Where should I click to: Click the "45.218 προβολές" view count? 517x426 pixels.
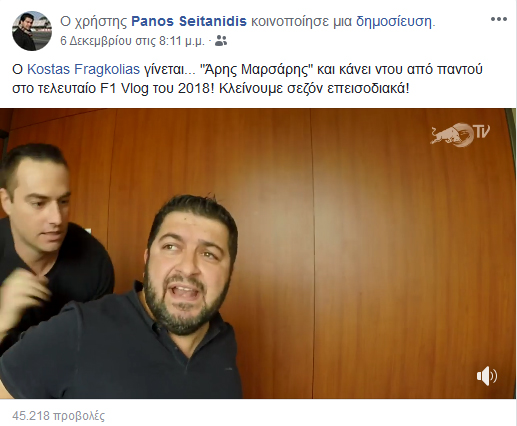pyautogui.click(x=58, y=416)
